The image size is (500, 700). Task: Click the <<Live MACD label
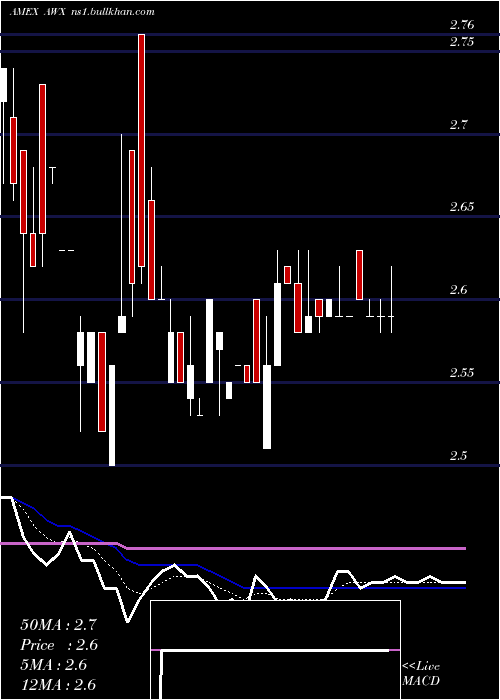(421, 674)
